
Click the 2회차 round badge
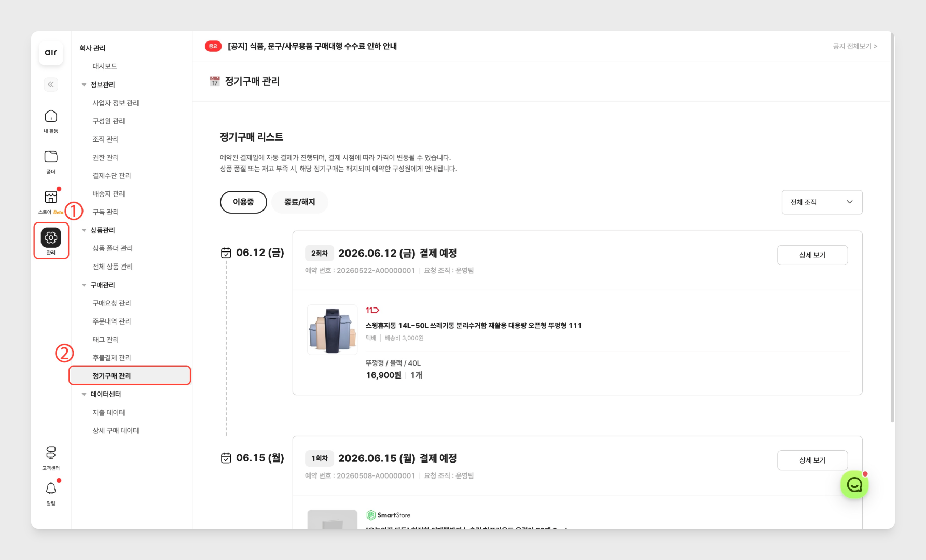point(320,253)
